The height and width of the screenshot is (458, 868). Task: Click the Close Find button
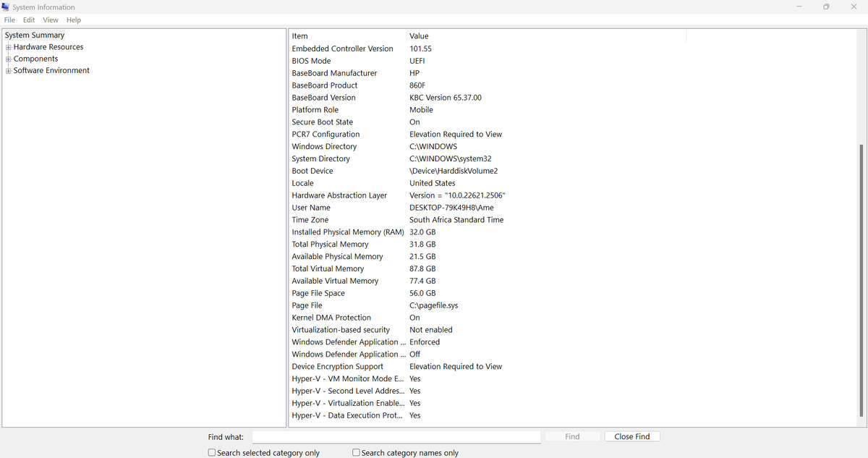(x=632, y=436)
